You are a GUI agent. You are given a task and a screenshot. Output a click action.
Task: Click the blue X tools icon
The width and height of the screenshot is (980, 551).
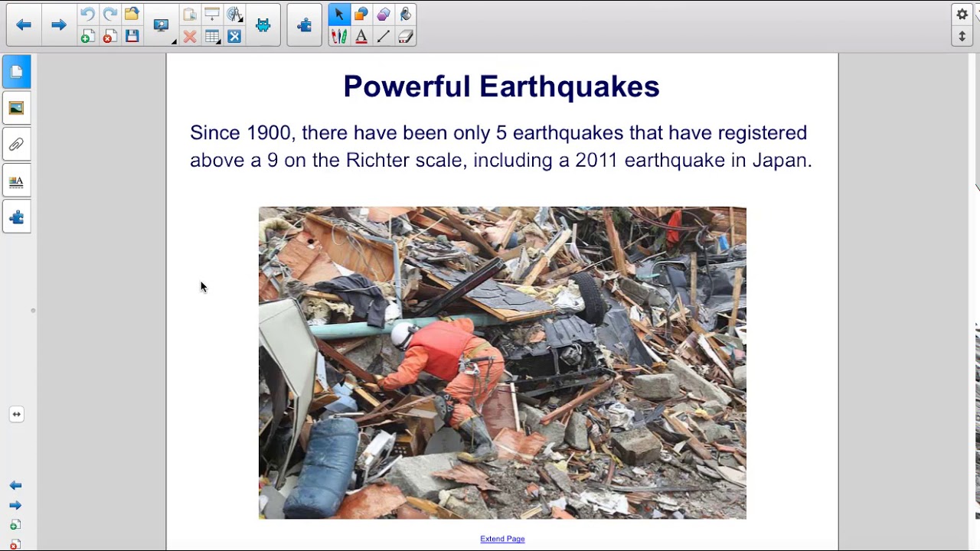tap(234, 36)
